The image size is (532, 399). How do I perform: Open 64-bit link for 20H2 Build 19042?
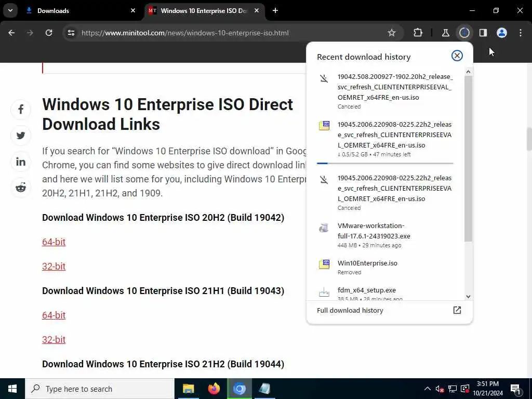click(x=54, y=242)
